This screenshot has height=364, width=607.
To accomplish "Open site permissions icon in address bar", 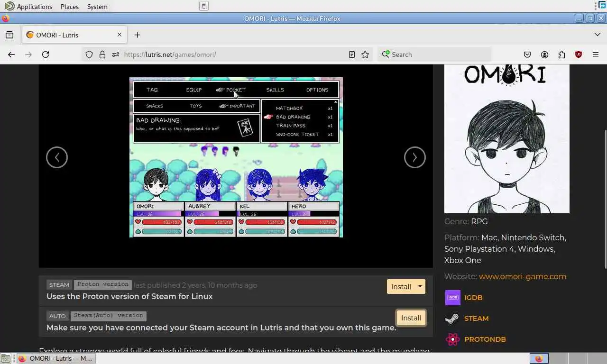I will 116,55.
